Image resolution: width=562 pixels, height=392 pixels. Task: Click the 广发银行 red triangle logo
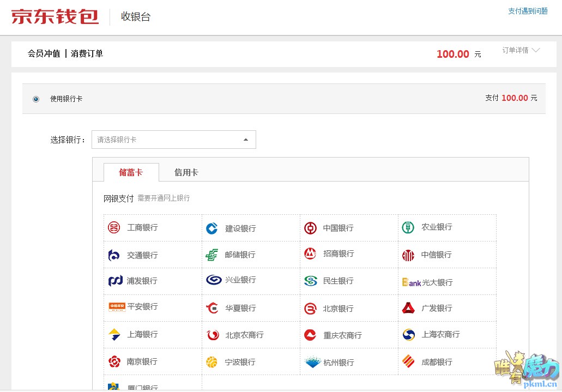tap(408, 307)
